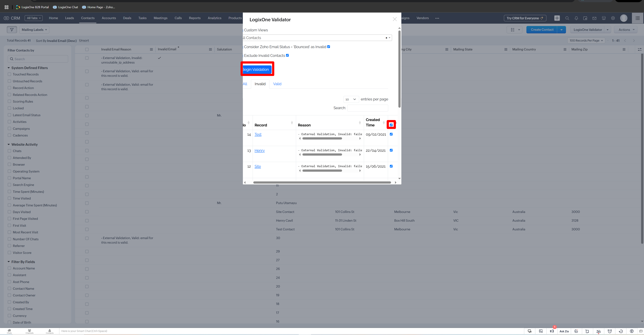Open the Henry record link

(260, 150)
